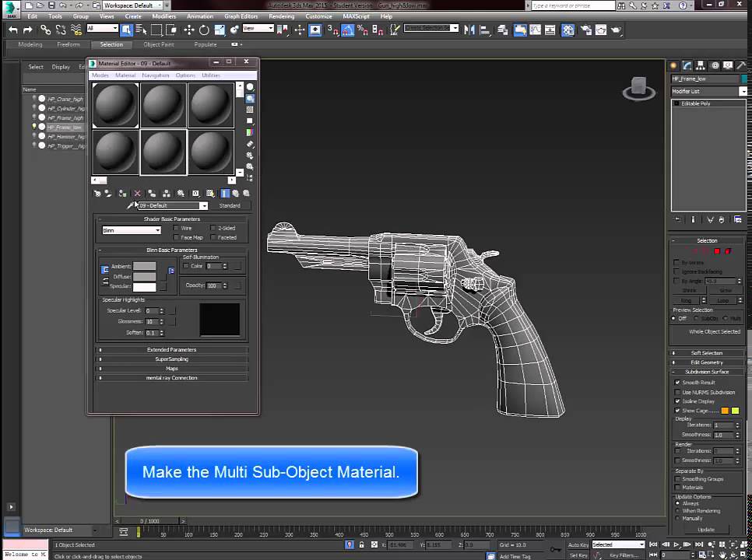Image resolution: width=752 pixels, height=560 pixels.
Task: Open the Hierarchy command panel tab
Action: [701, 65]
